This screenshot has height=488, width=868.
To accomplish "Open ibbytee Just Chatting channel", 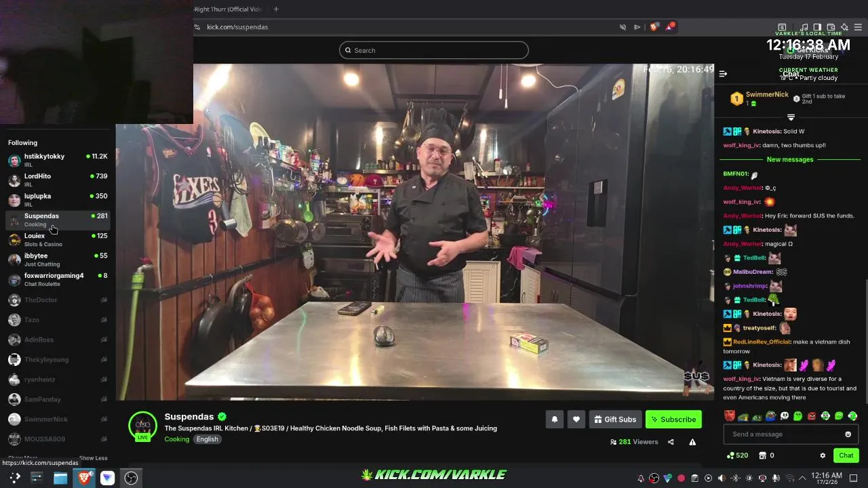I will (x=58, y=260).
